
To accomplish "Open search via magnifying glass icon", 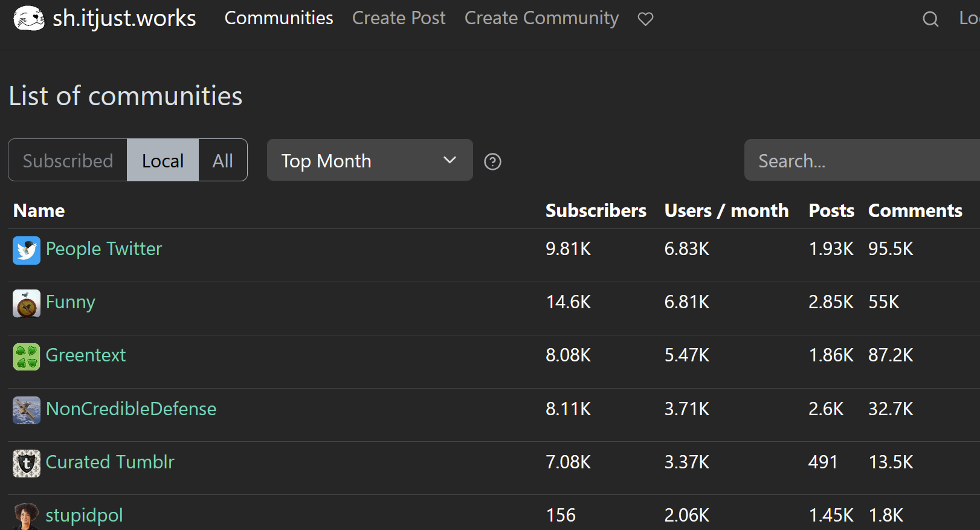I will [930, 19].
